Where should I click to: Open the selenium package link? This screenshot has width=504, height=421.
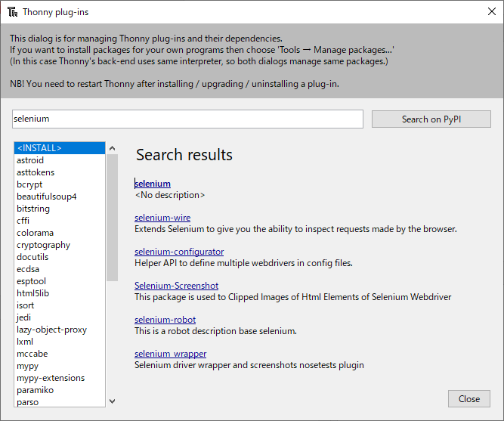coord(153,184)
